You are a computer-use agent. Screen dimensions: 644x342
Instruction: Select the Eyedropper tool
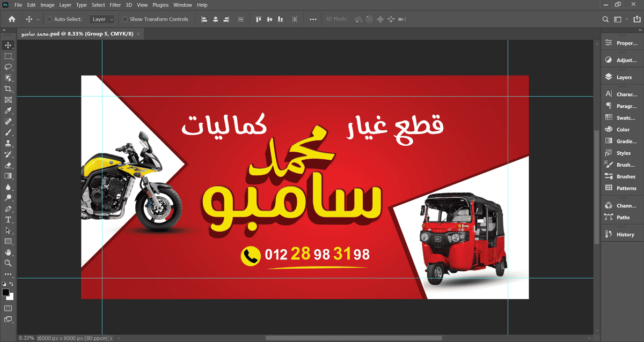[x=8, y=111]
